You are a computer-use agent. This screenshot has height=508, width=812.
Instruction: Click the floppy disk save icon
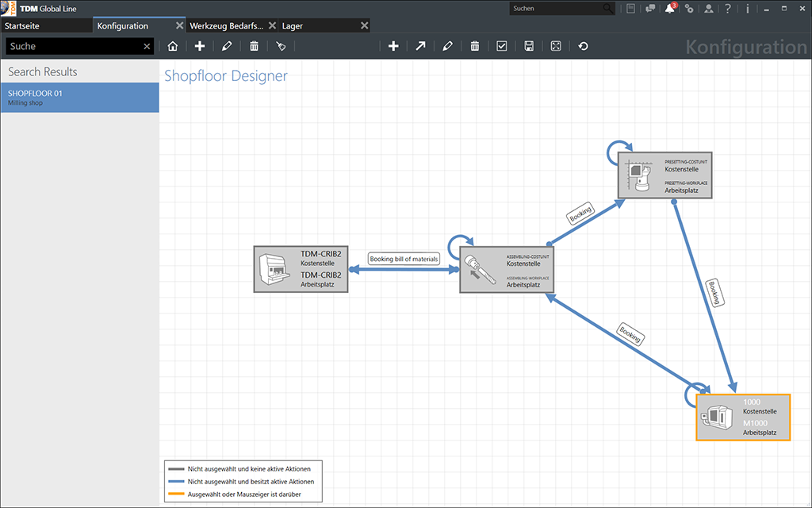pyautogui.click(x=529, y=46)
